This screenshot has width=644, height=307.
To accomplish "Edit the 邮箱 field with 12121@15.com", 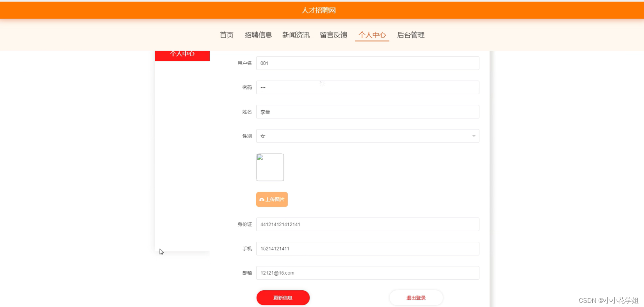I will pyautogui.click(x=368, y=273).
